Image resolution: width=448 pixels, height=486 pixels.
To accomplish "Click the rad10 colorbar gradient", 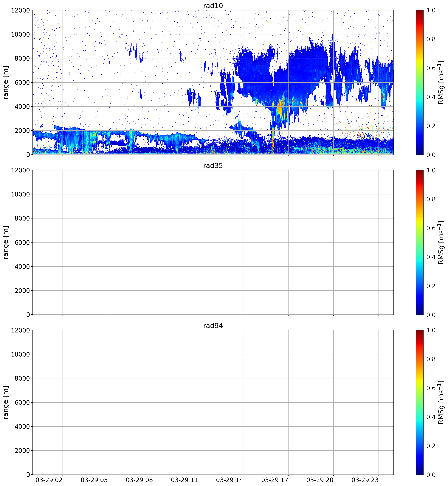I will pyautogui.click(x=420, y=82).
